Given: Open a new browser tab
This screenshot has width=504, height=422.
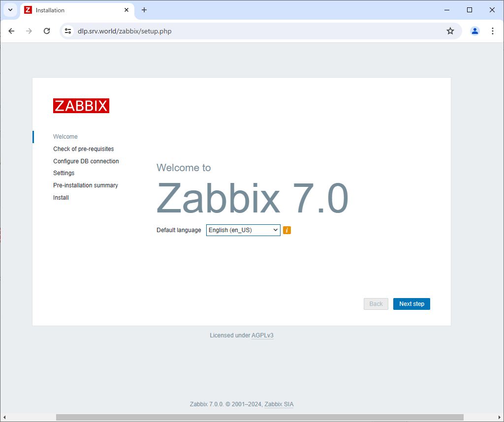Looking at the screenshot, I should pos(144,10).
